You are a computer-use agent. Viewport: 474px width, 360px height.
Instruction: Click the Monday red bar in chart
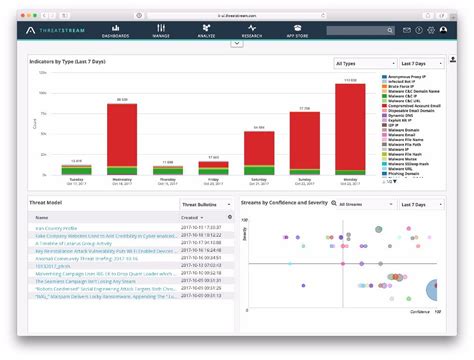(350, 127)
